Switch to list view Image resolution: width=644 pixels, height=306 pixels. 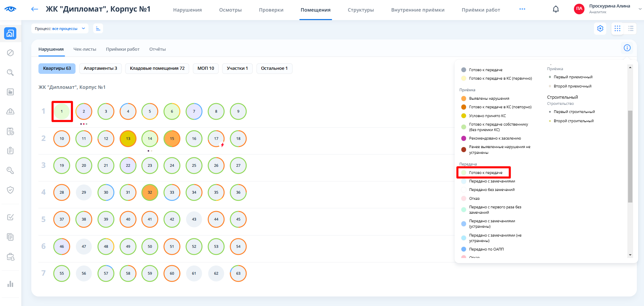[x=631, y=29]
